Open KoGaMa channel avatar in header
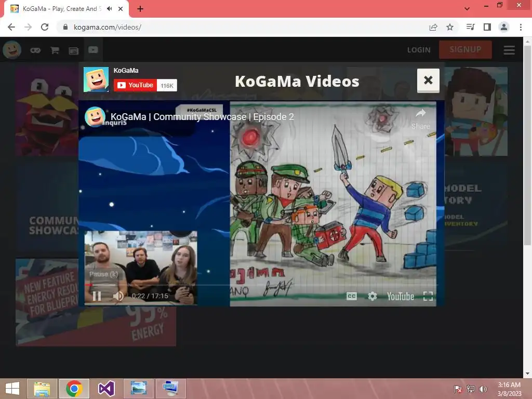 [96, 79]
